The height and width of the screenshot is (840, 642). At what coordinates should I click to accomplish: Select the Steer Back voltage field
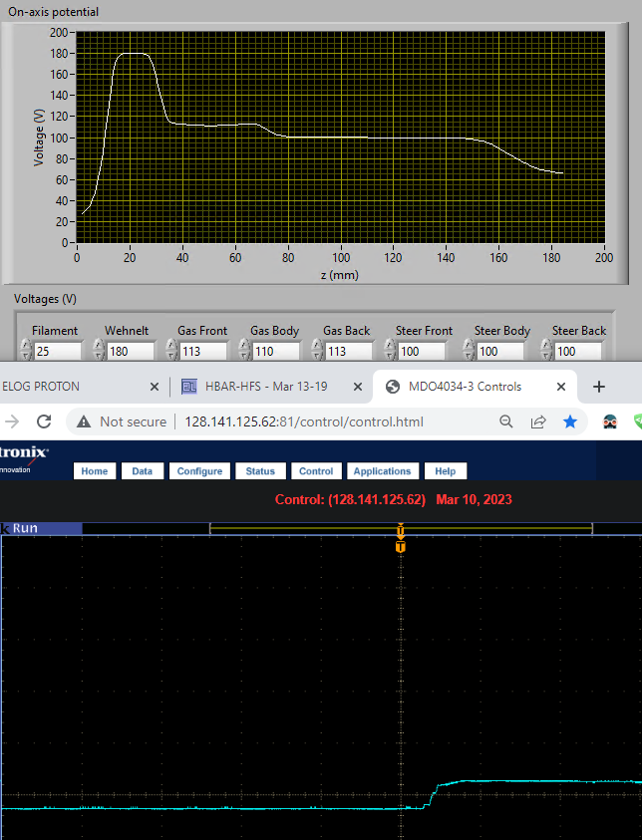click(578, 352)
